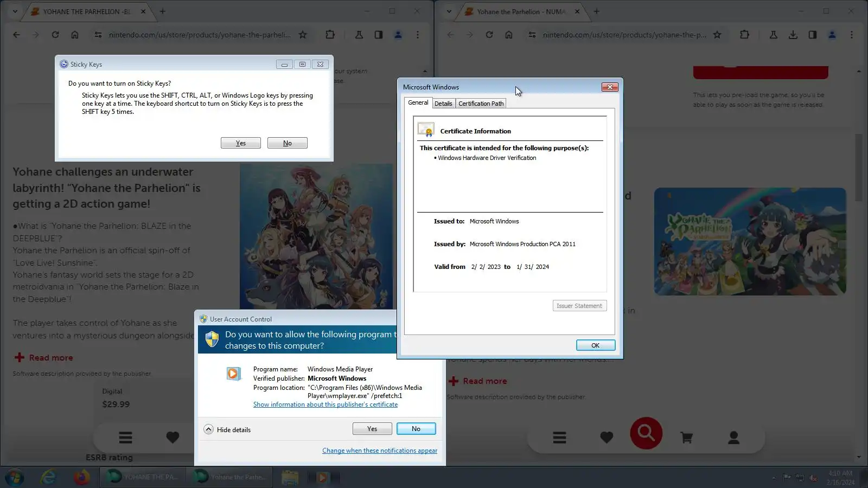Open the publisher's certificate information link

pyautogui.click(x=325, y=404)
